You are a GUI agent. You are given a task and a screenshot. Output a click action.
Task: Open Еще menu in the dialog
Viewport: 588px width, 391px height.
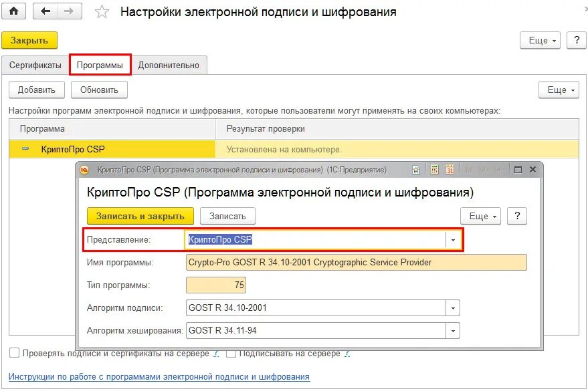click(x=481, y=216)
